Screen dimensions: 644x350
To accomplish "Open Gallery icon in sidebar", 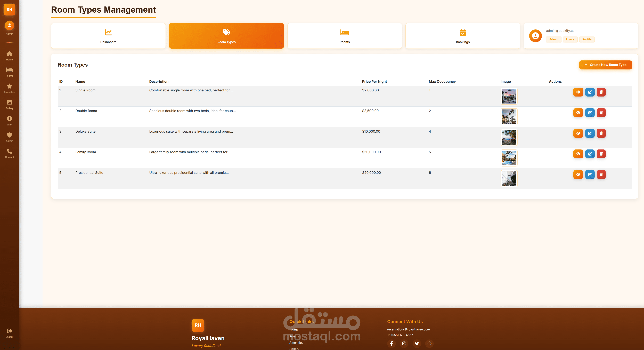I will click(x=9, y=102).
